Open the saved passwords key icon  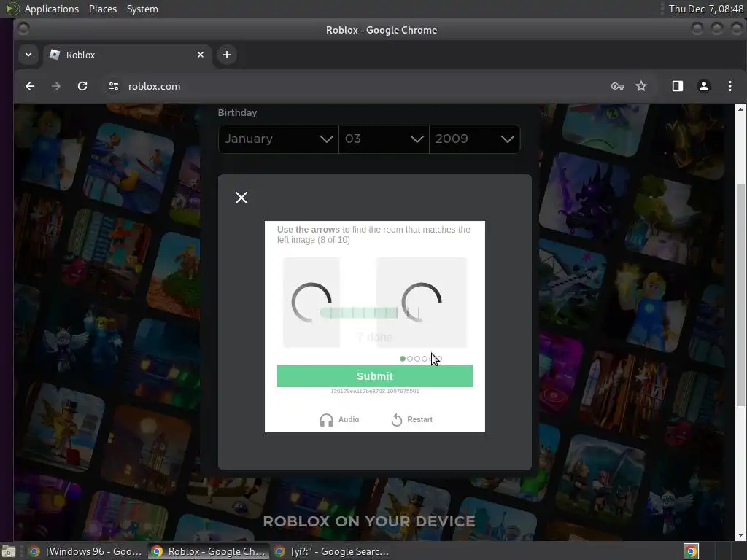pos(617,86)
